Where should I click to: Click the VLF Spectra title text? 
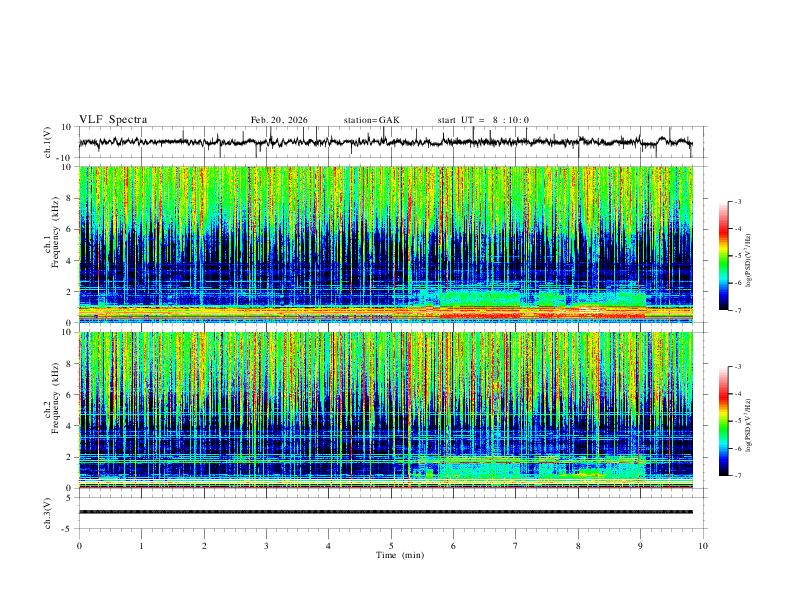(x=113, y=120)
